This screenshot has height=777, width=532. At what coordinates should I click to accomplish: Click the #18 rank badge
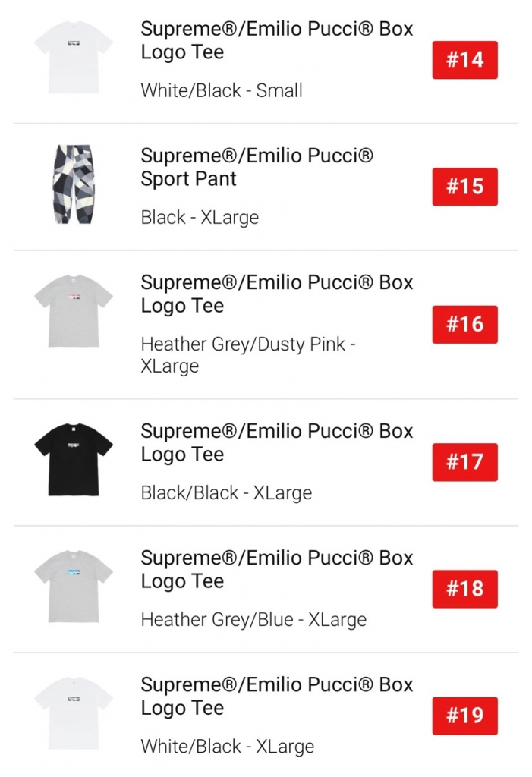coord(464,589)
